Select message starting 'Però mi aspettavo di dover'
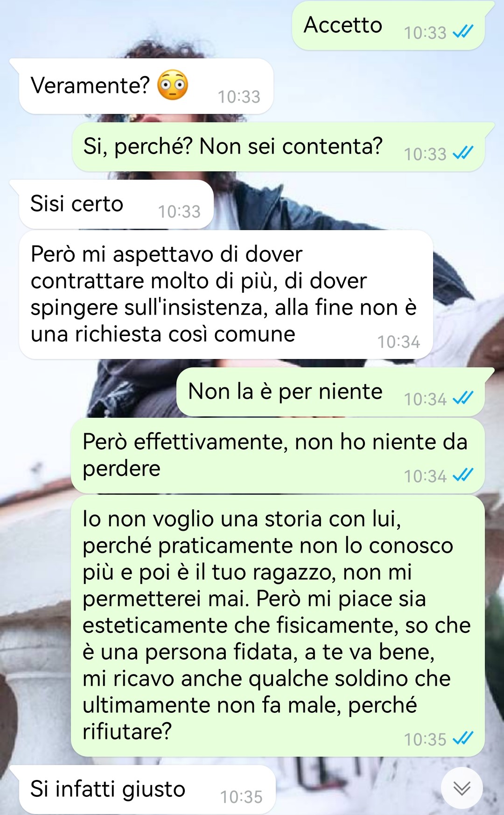Viewport: 504px width, 815px height. [x=226, y=295]
